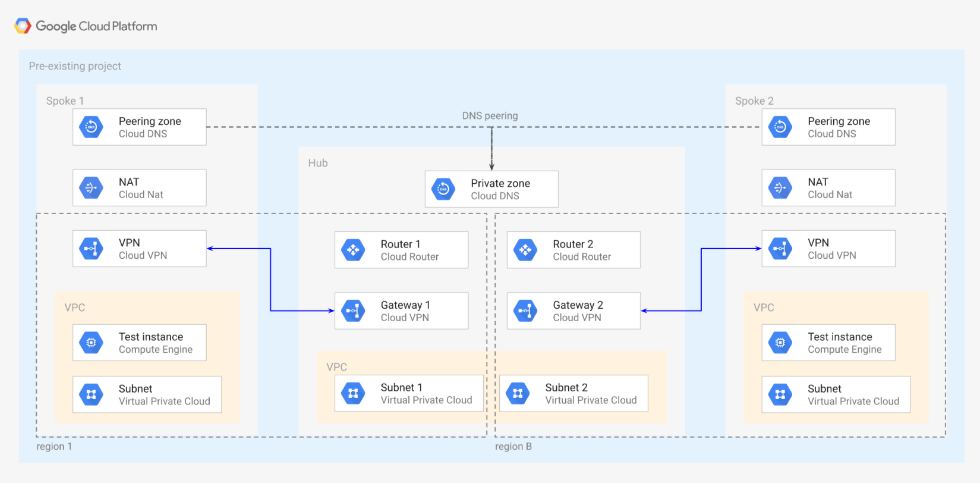Screen dimensions: 980x483
Task: Click the Google Cloud Platform hexagon logo
Action: click(x=23, y=26)
